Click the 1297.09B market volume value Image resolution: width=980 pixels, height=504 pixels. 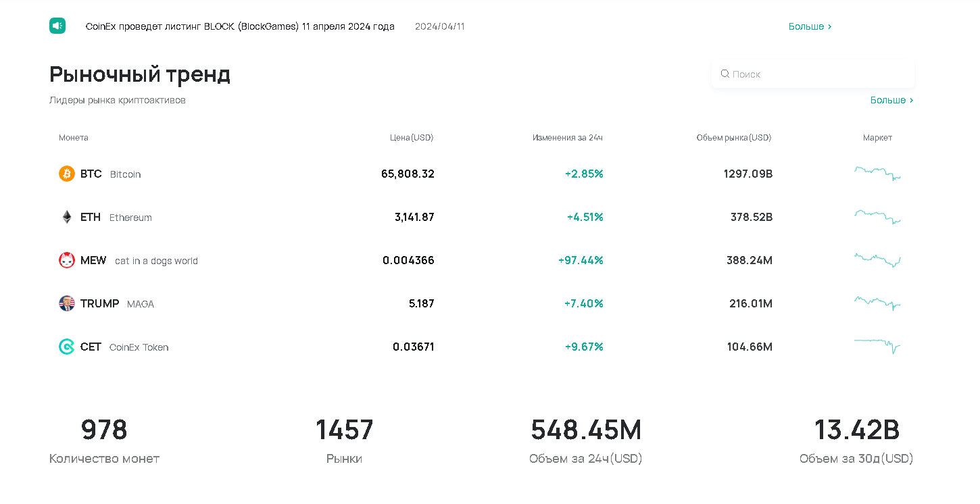pyautogui.click(x=748, y=174)
